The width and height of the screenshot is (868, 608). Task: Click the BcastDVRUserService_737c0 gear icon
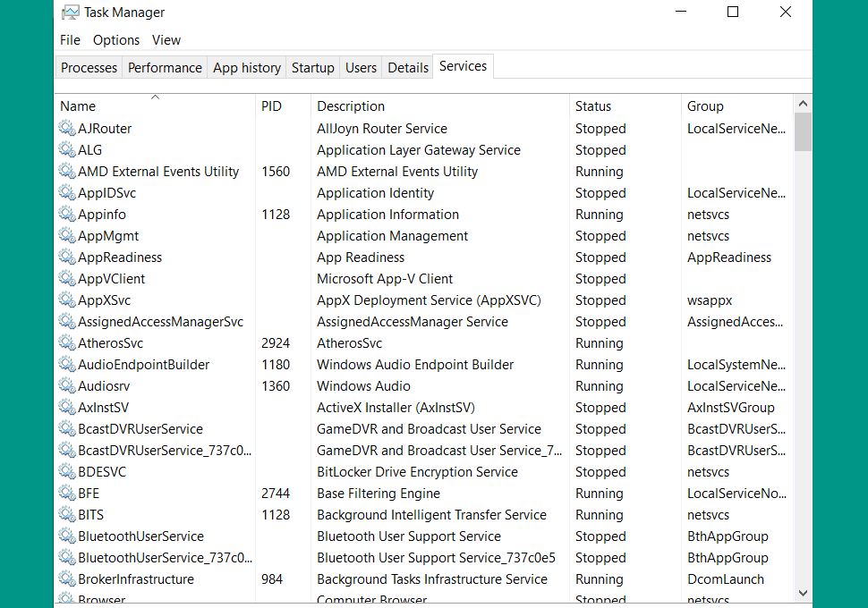click(x=67, y=451)
